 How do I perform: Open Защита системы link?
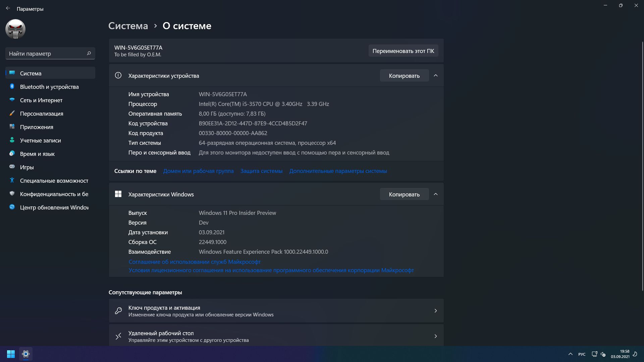pyautogui.click(x=261, y=171)
